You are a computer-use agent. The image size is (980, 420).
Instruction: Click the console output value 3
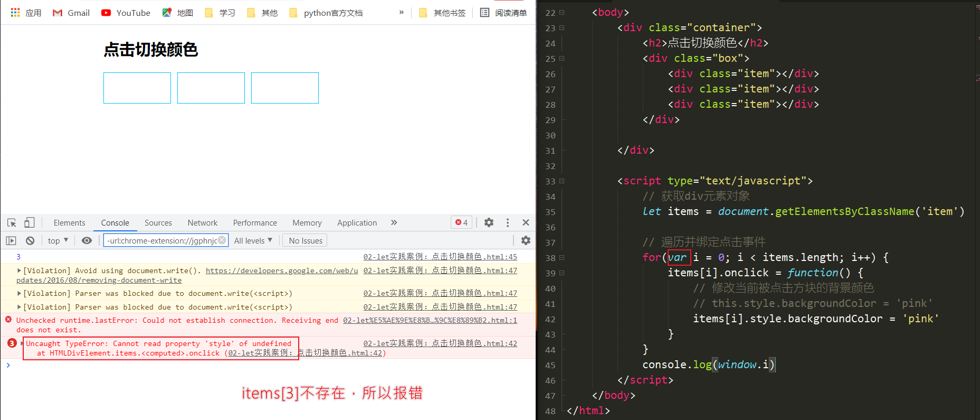click(x=18, y=257)
